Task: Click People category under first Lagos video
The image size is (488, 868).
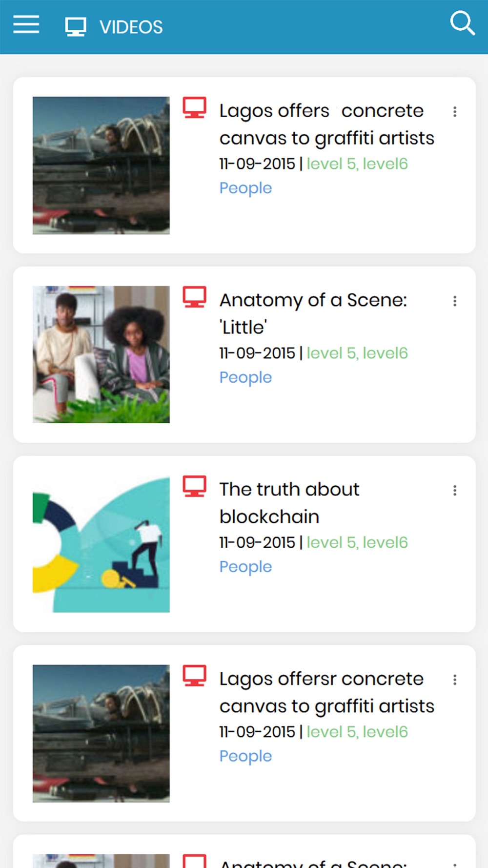Action: coord(245,188)
